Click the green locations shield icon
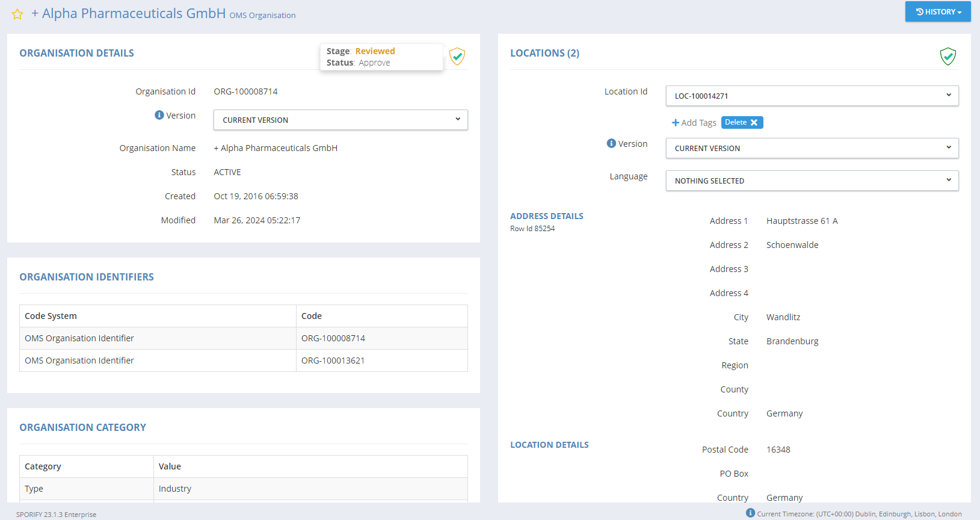980x520 pixels. tap(948, 57)
